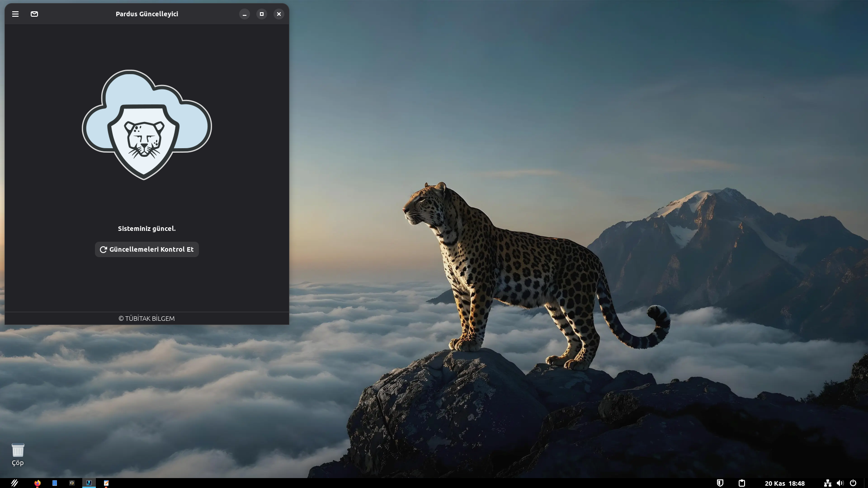Viewport: 868px width, 488px height.
Task: Click the shield icon in system tray
Action: point(720,483)
